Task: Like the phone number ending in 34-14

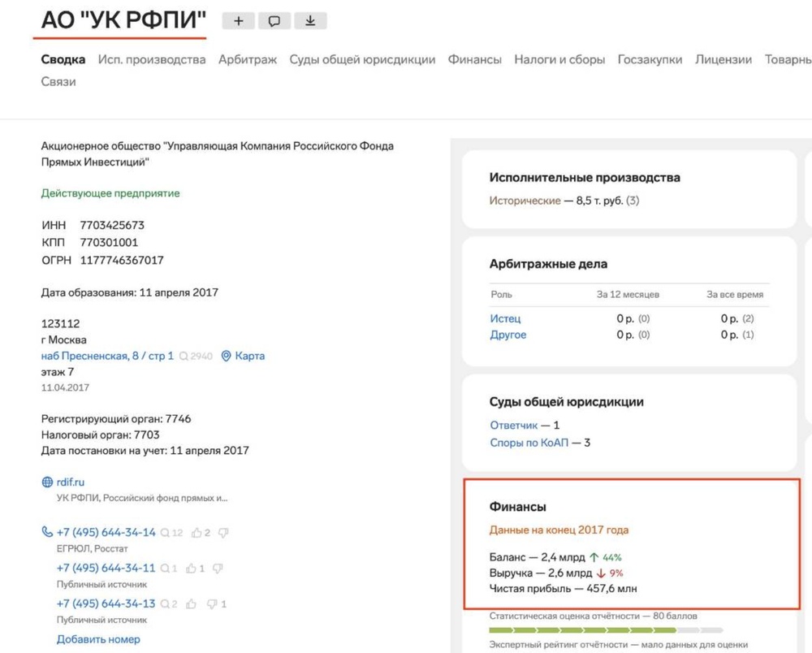Action: (197, 533)
